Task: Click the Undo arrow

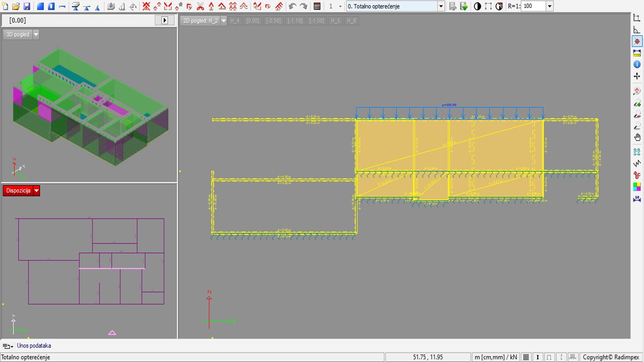Action: [292, 7]
